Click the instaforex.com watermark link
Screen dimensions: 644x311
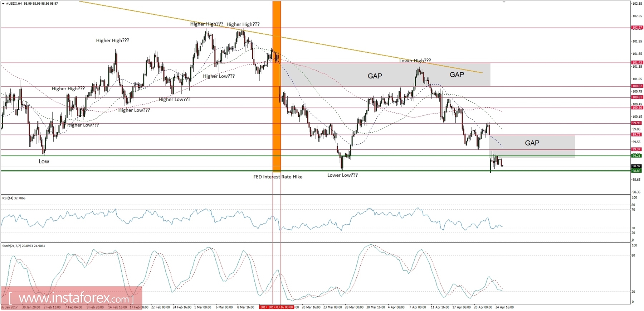pyautogui.click(x=72, y=298)
